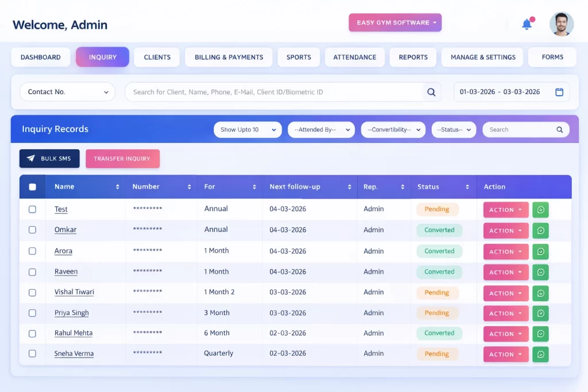Click the Easy Gym Software dropdown button
588x392 pixels.
coord(394,22)
